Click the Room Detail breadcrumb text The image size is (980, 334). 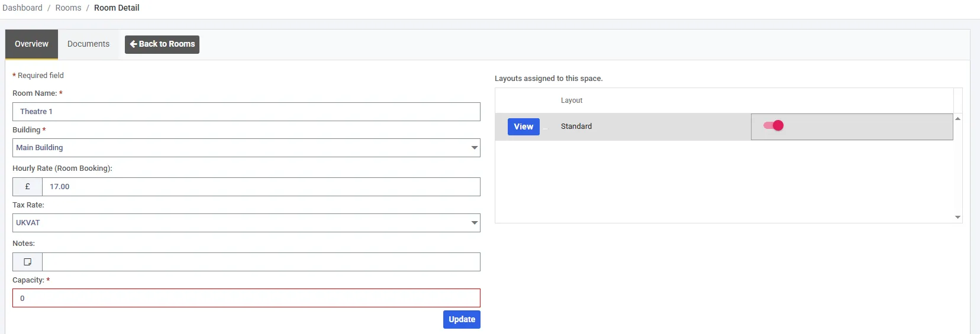(117, 8)
